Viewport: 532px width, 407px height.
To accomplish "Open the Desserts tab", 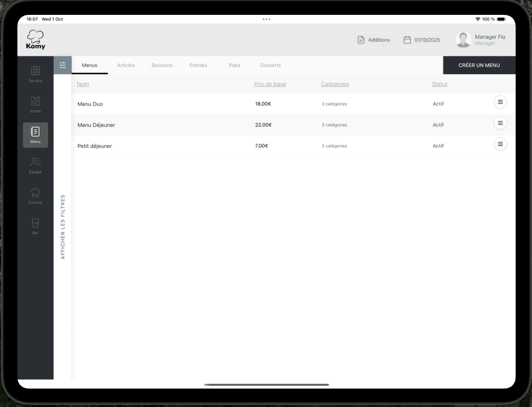I will click(x=271, y=65).
